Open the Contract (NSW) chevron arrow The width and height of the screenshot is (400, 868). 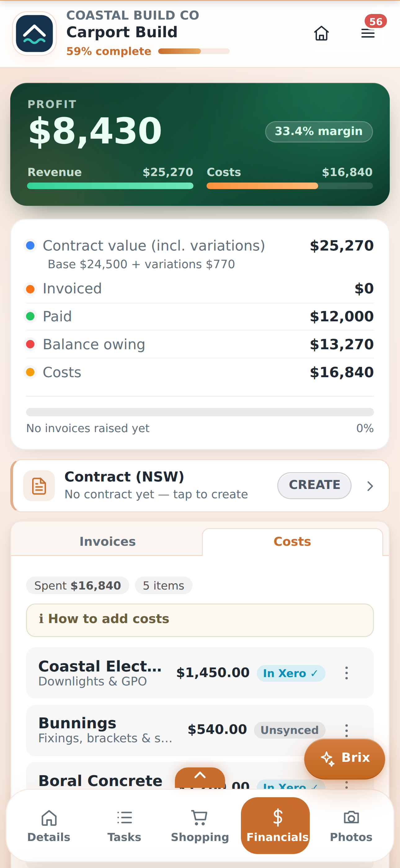click(370, 486)
